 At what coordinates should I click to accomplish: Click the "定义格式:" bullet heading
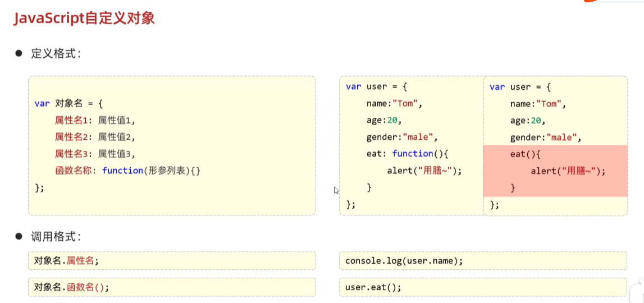(x=56, y=54)
